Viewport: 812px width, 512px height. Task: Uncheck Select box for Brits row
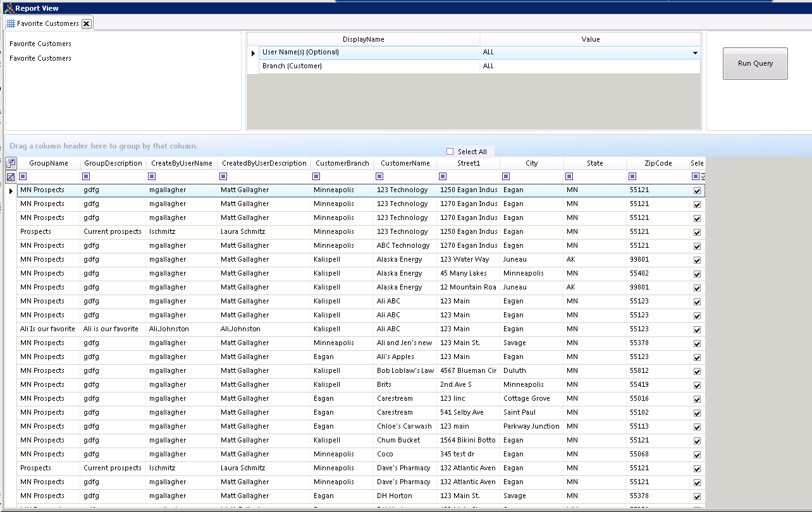point(697,385)
